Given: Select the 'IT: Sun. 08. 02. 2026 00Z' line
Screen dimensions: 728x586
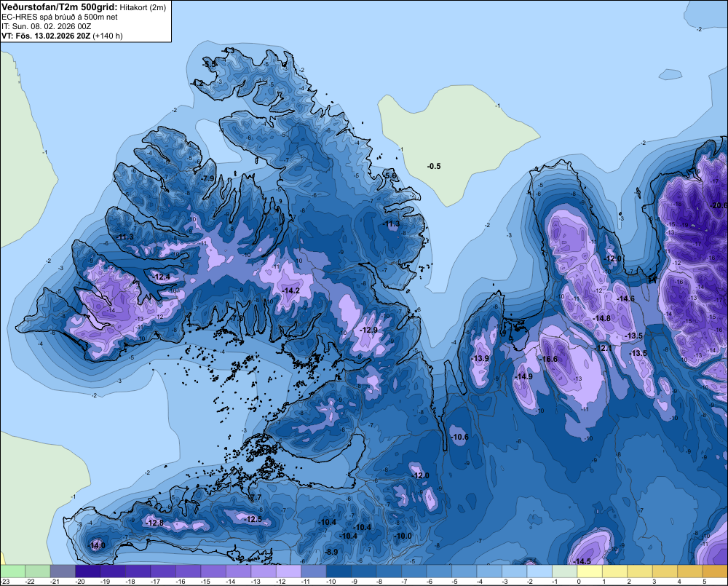Looking at the screenshot, I should (x=46, y=26).
